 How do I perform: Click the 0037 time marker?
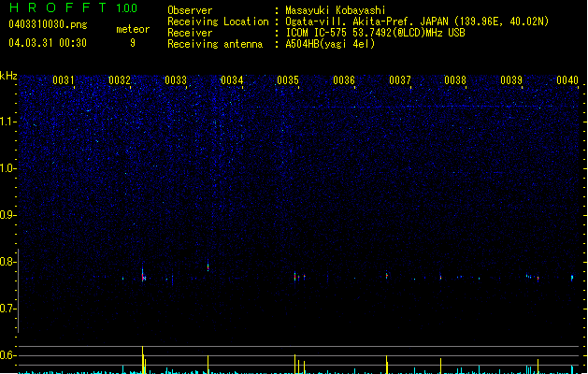click(400, 79)
